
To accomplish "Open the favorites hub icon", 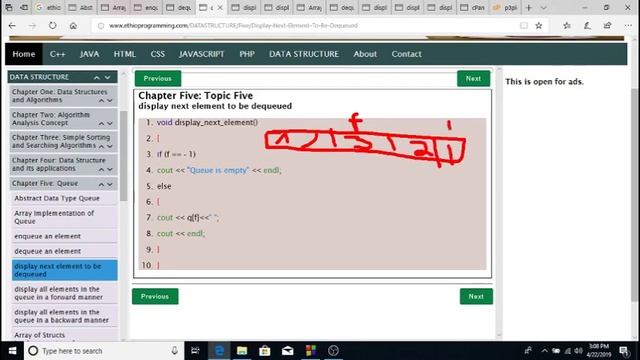I will click(x=567, y=25).
